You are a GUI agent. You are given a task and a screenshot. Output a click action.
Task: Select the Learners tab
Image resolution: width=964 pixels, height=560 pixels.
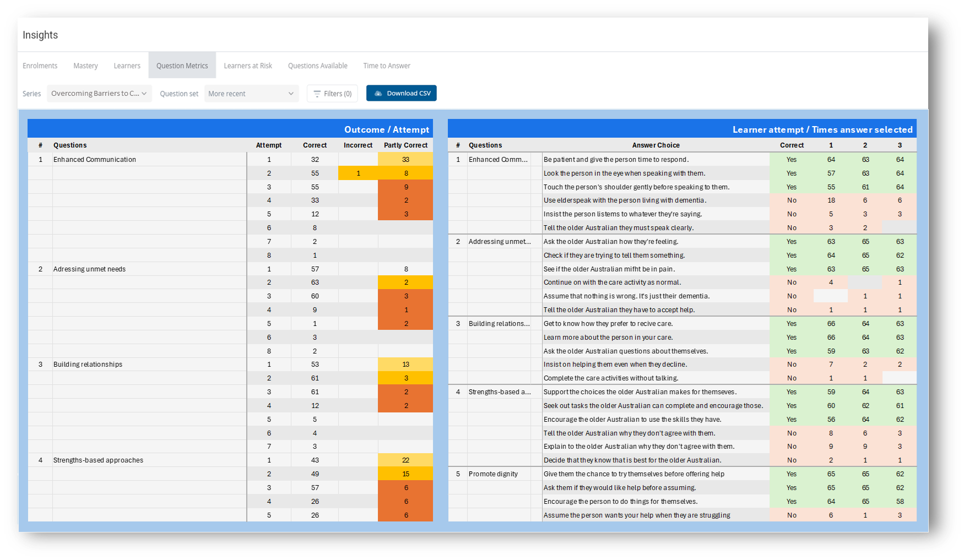tap(127, 66)
